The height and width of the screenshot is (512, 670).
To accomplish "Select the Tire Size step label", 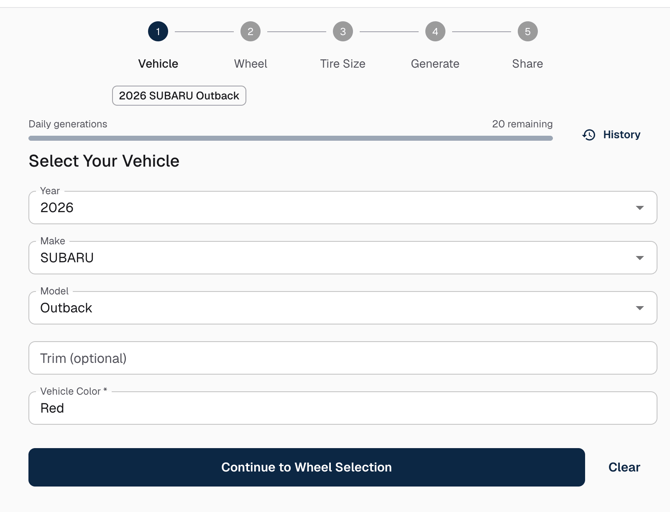I will pos(343,64).
